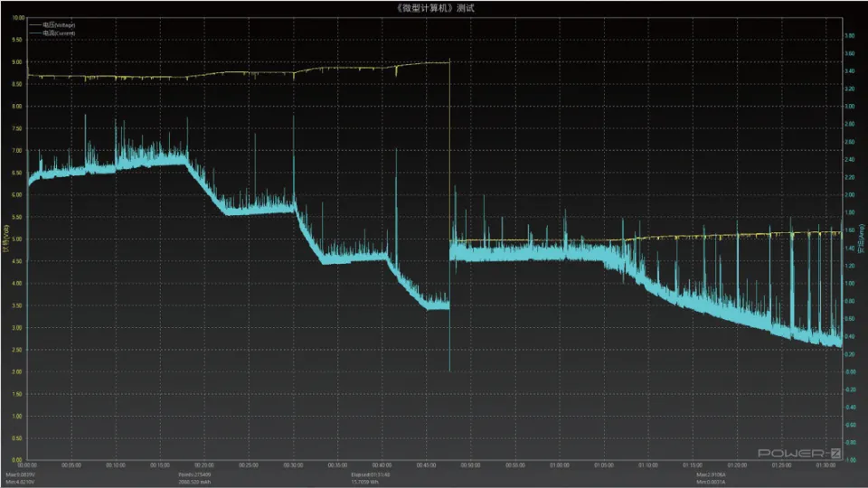Click the 9.00 voltage axis tick label
Screen dimensions: 868x488
tap(18, 62)
